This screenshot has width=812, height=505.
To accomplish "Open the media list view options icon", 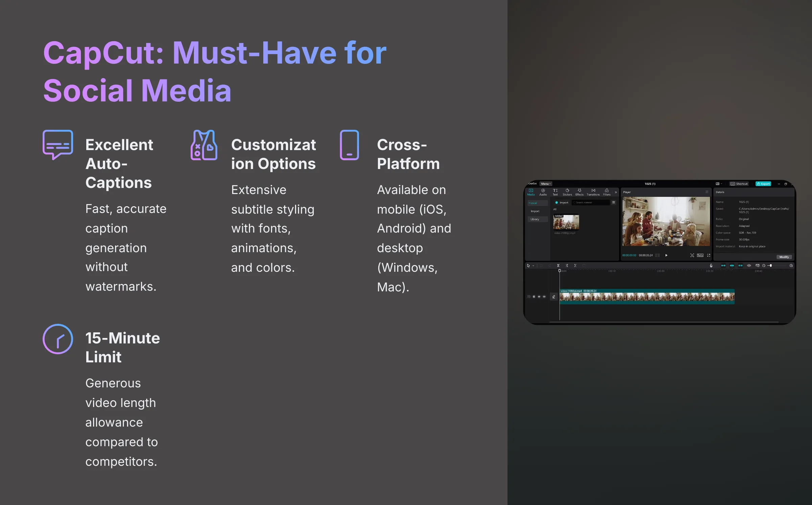I will tap(613, 203).
